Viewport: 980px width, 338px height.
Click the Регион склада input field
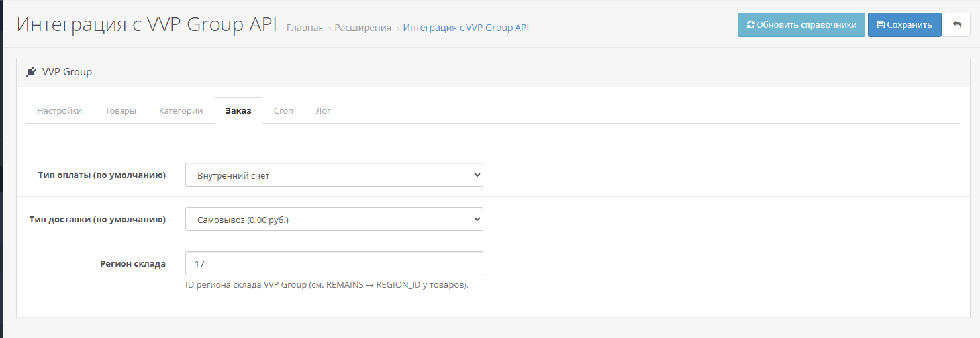pyautogui.click(x=334, y=263)
